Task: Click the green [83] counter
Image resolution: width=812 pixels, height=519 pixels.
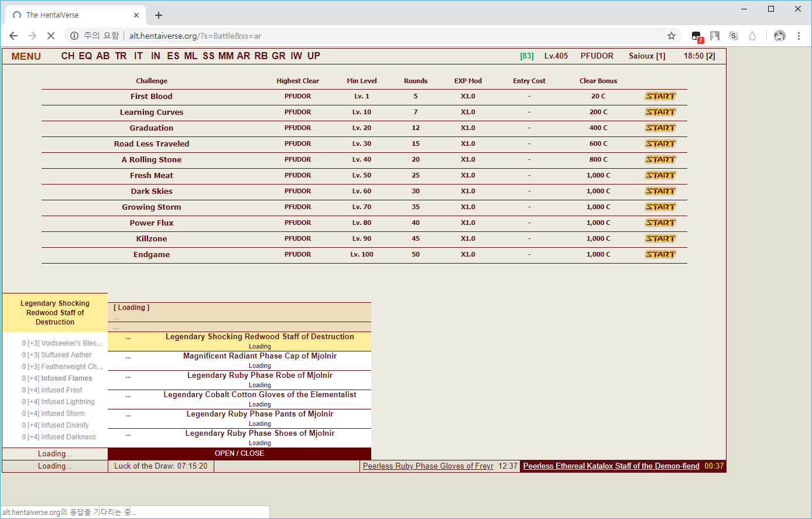Action: pyautogui.click(x=527, y=56)
